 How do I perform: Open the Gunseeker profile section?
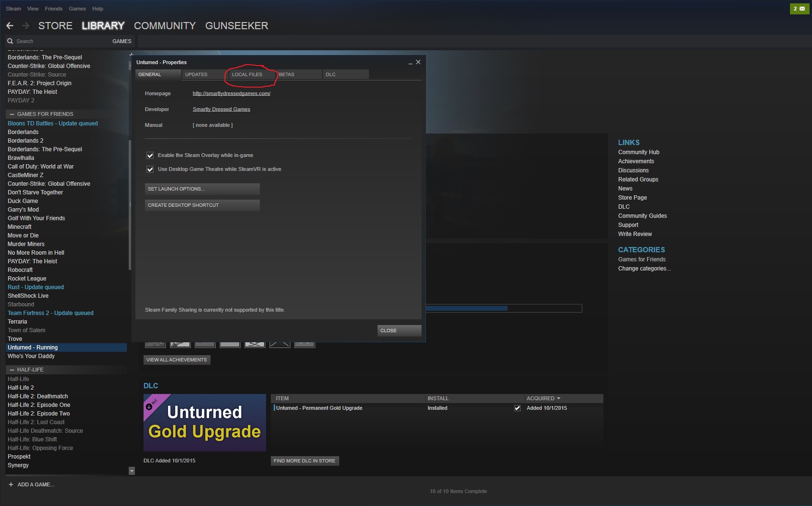click(237, 26)
